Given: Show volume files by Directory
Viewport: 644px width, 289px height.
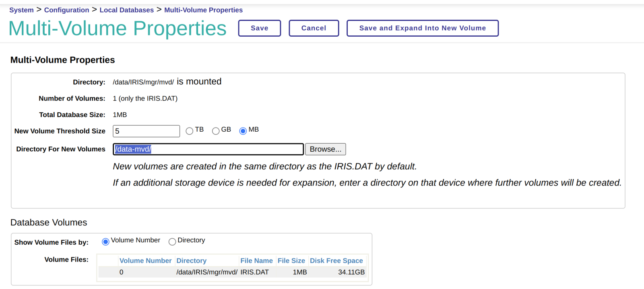Looking at the screenshot, I should [x=172, y=242].
